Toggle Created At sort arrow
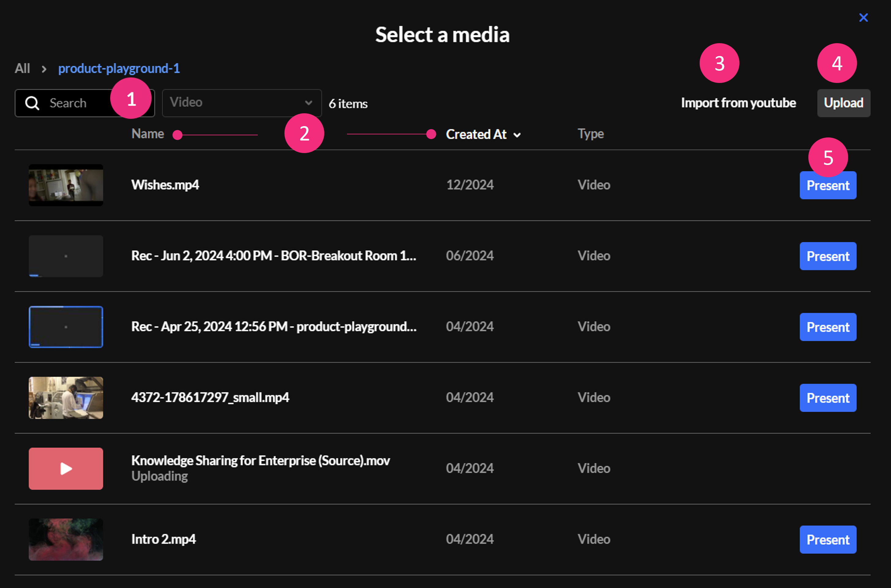891x588 pixels. (x=517, y=135)
